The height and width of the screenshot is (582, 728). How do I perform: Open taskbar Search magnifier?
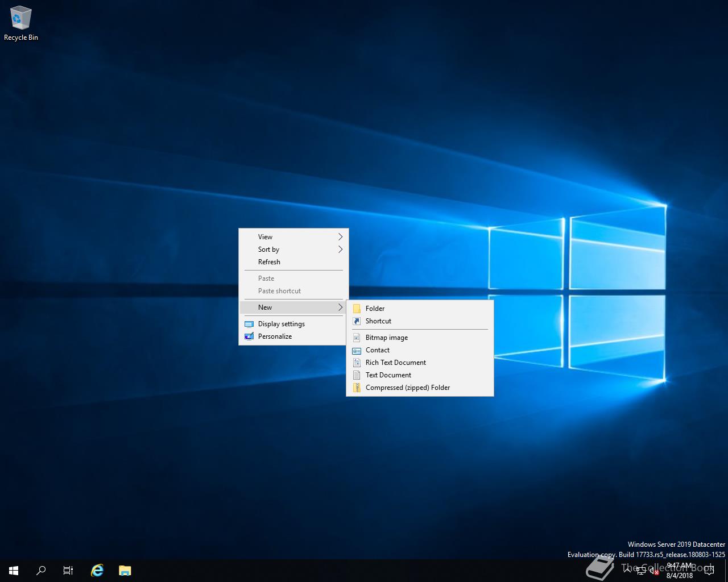coord(41,570)
